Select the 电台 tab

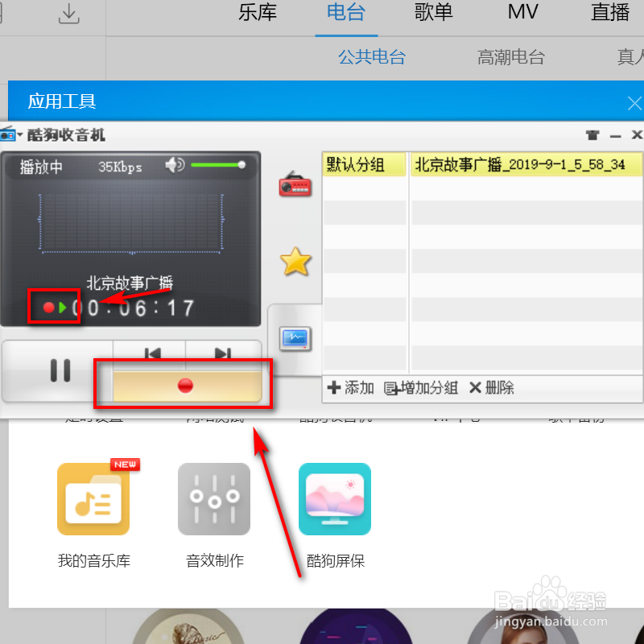pyautogui.click(x=346, y=12)
